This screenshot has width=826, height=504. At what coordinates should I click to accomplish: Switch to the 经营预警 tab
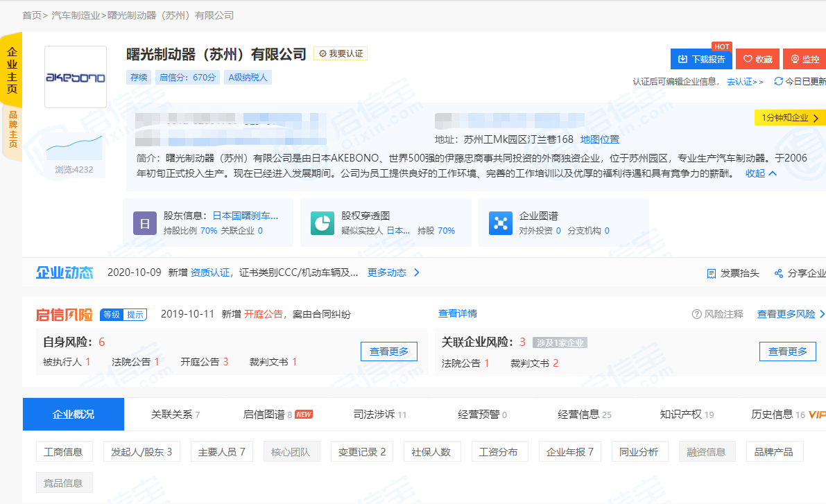(483, 415)
